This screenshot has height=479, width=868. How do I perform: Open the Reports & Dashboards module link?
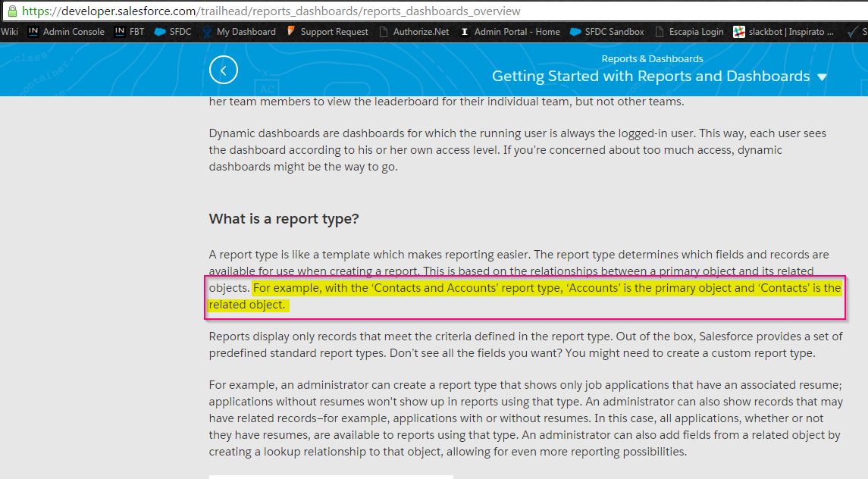point(652,58)
